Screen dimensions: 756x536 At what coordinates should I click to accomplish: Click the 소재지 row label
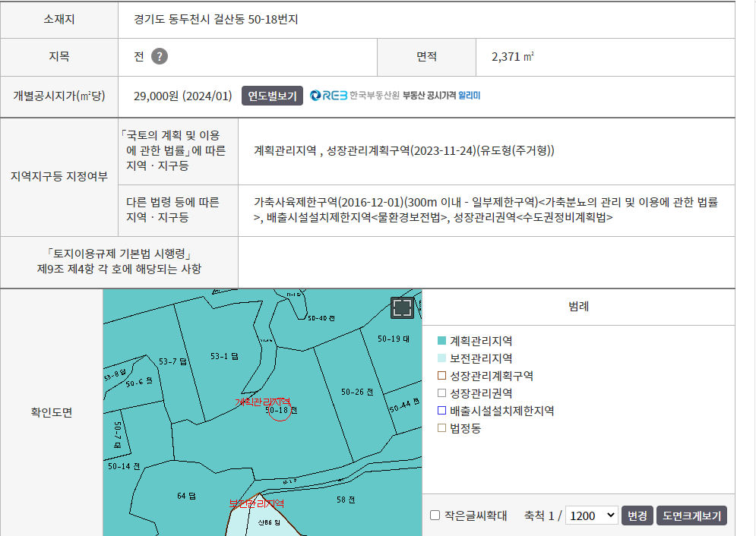pyautogui.click(x=59, y=19)
